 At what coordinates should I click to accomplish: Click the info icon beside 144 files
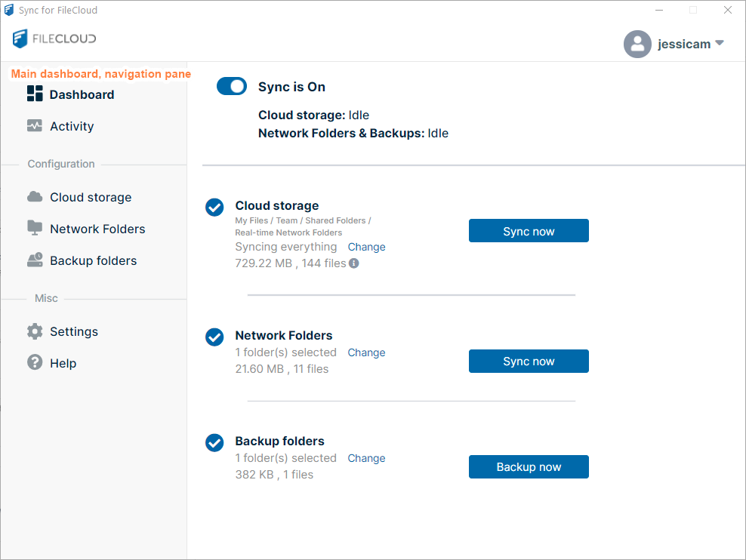pos(353,263)
